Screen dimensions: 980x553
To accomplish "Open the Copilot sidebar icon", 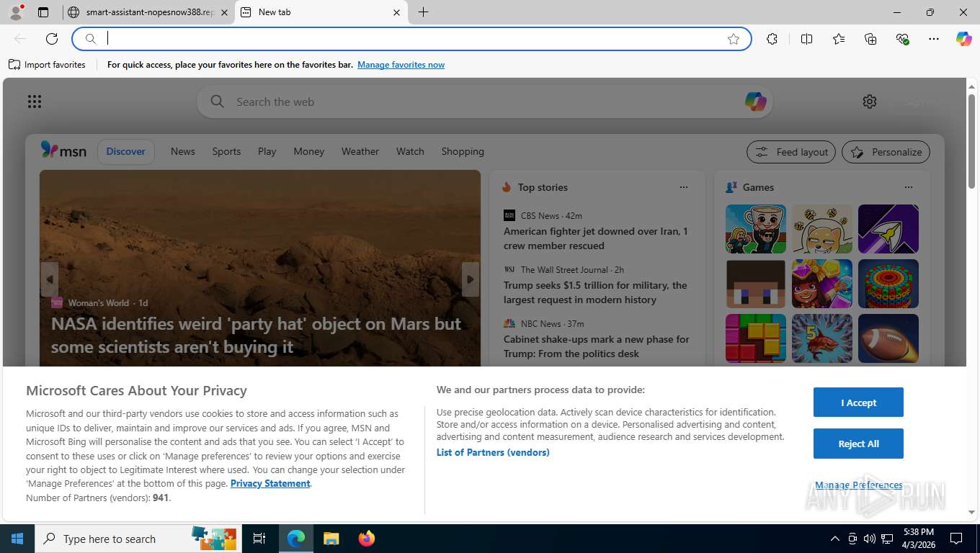I will (x=963, y=39).
